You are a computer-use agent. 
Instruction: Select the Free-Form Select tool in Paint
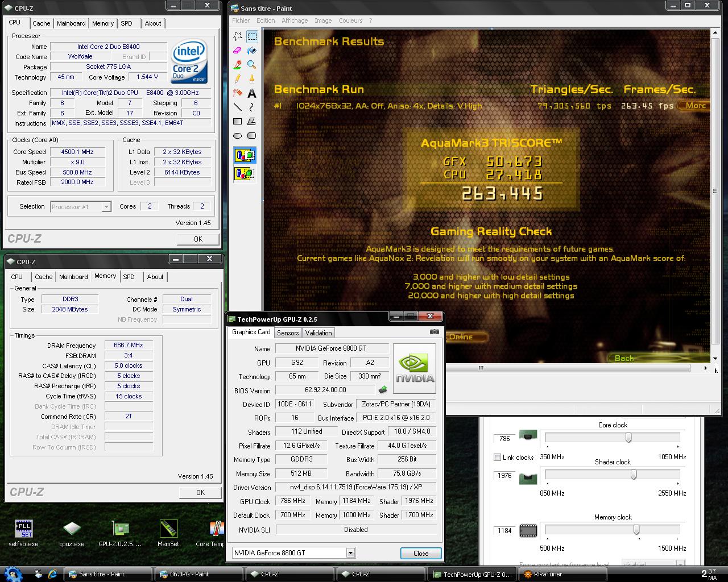[x=238, y=36]
